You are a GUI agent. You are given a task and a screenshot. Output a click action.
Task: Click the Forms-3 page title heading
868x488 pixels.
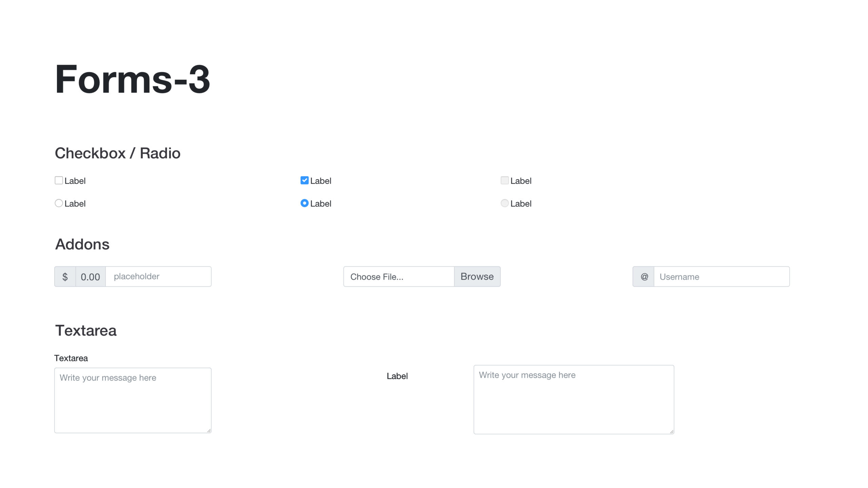coord(133,78)
